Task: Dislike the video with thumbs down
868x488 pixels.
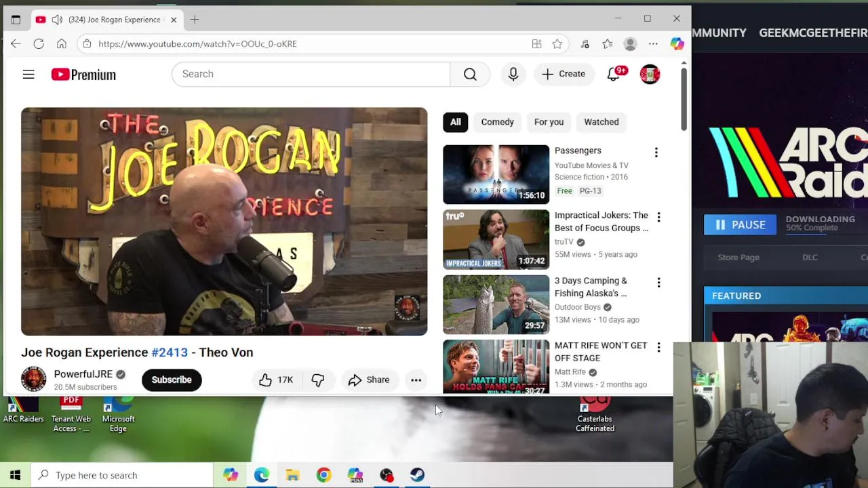Action: click(318, 380)
